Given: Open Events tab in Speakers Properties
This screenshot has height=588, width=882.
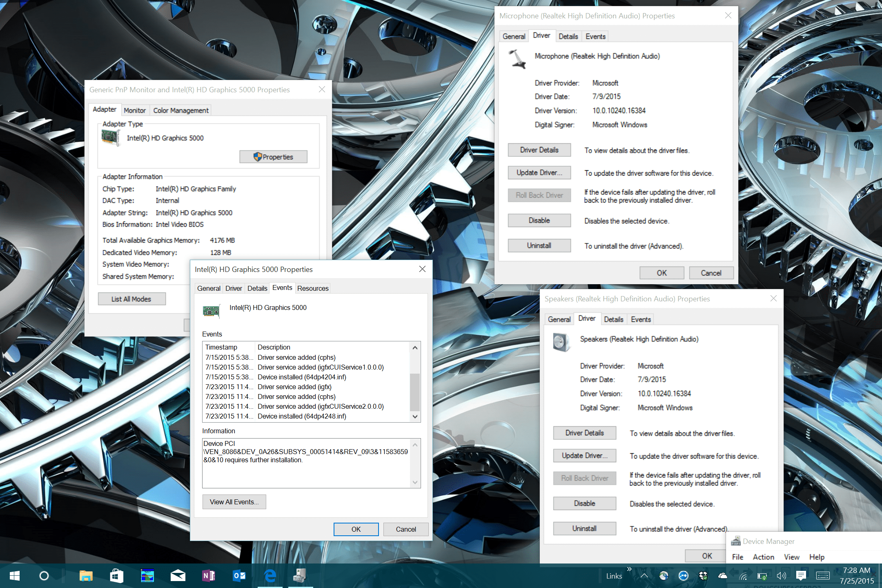Looking at the screenshot, I should 641,319.
